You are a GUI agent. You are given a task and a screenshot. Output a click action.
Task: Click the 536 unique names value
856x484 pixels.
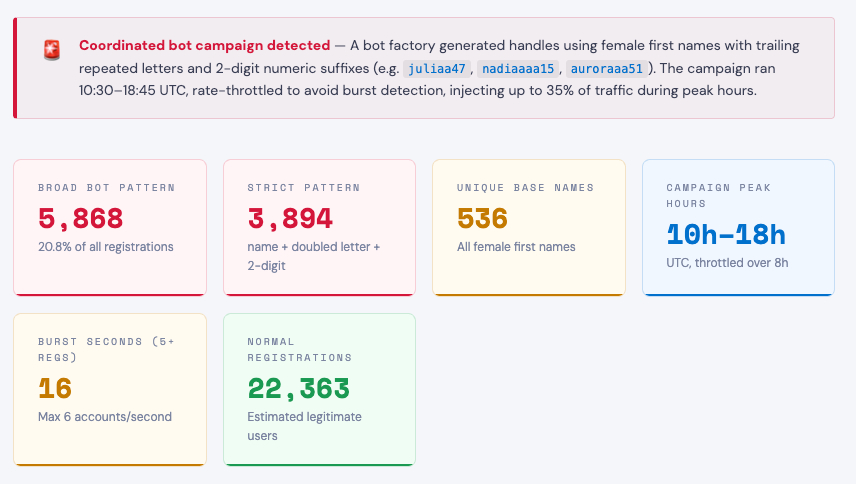(482, 218)
